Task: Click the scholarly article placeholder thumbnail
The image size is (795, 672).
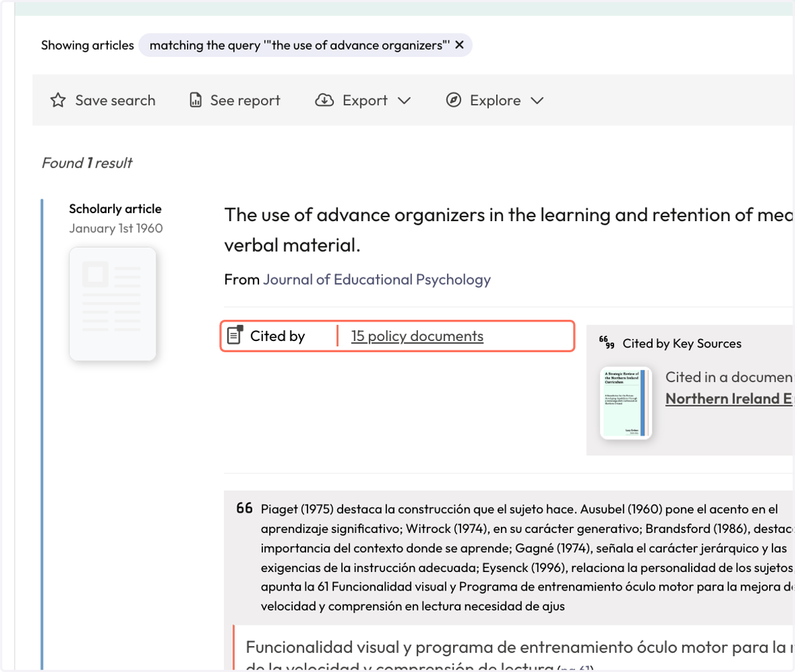Action: coord(113,304)
